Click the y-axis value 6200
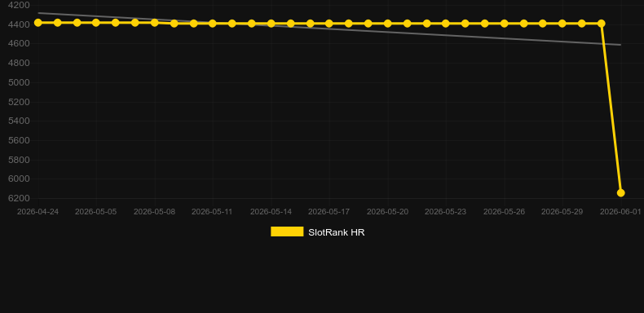The image size is (644, 313). pyautogui.click(x=19, y=198)
